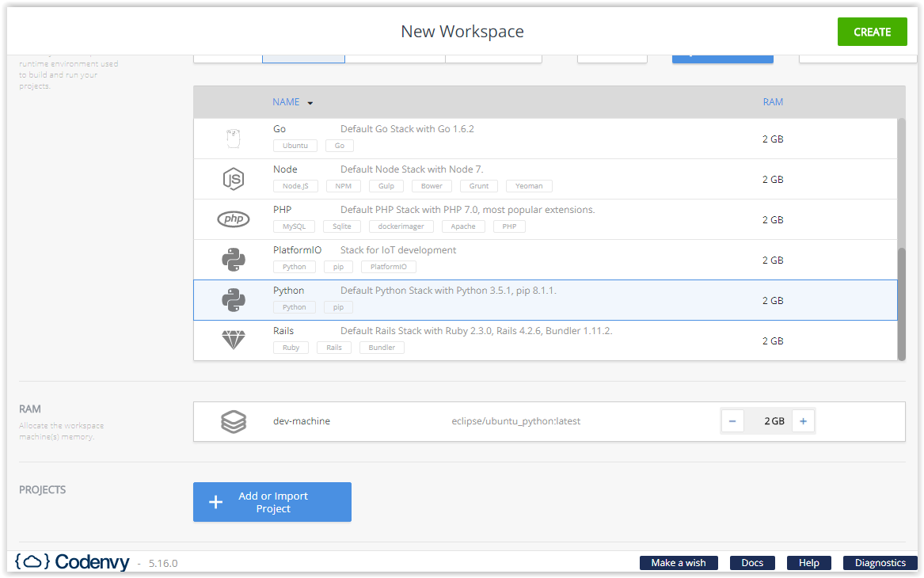Viewport: 924px width, 578px height.
Task: Open the Make a wish link
Action: point(679,563)
